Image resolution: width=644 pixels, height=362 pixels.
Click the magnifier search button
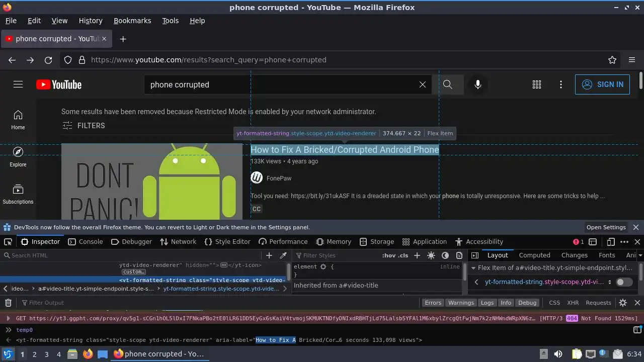448,84
